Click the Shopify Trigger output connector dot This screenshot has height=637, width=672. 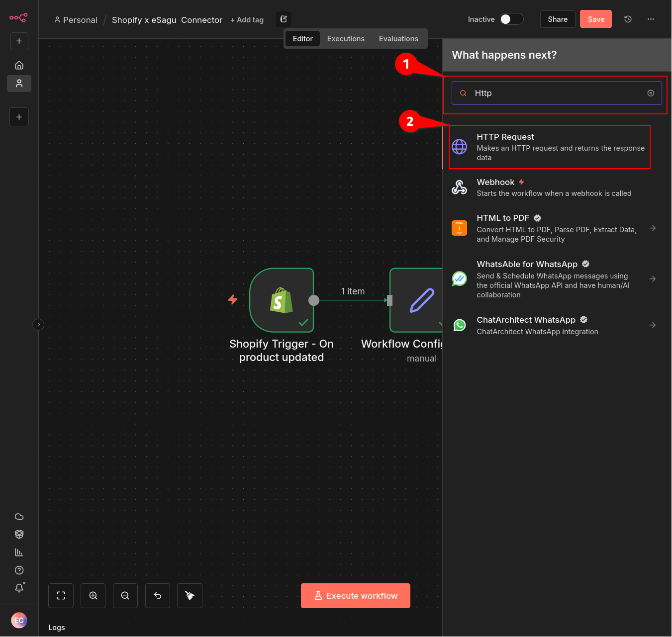coord(314,300)
